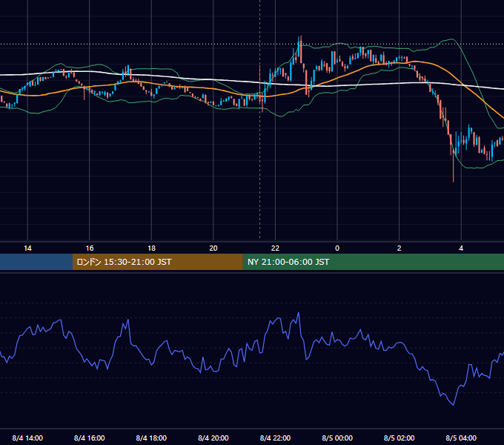
Task: Click the '8/5 00:00' indicator axis label
Action: tap(337, 438)
